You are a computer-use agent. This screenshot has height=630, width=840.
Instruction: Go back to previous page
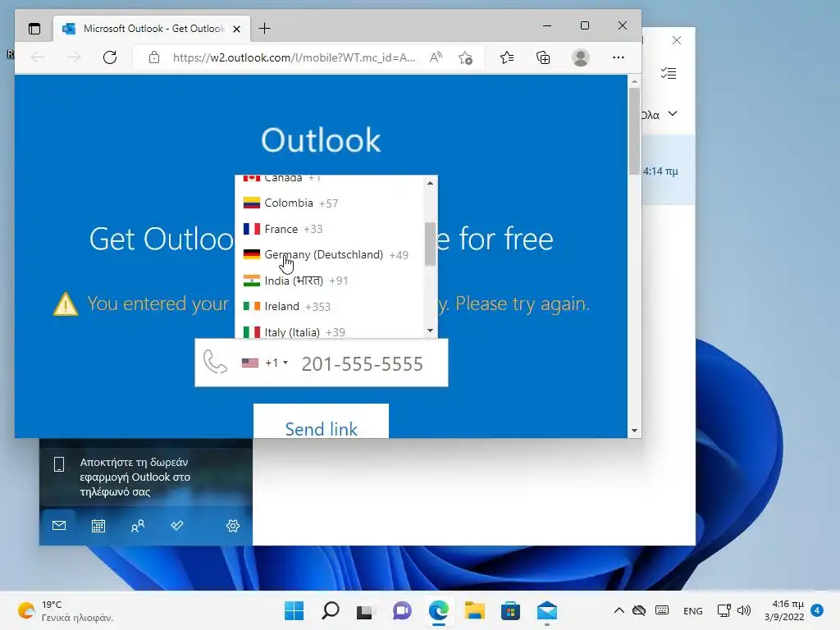click(x=38, y=57)
